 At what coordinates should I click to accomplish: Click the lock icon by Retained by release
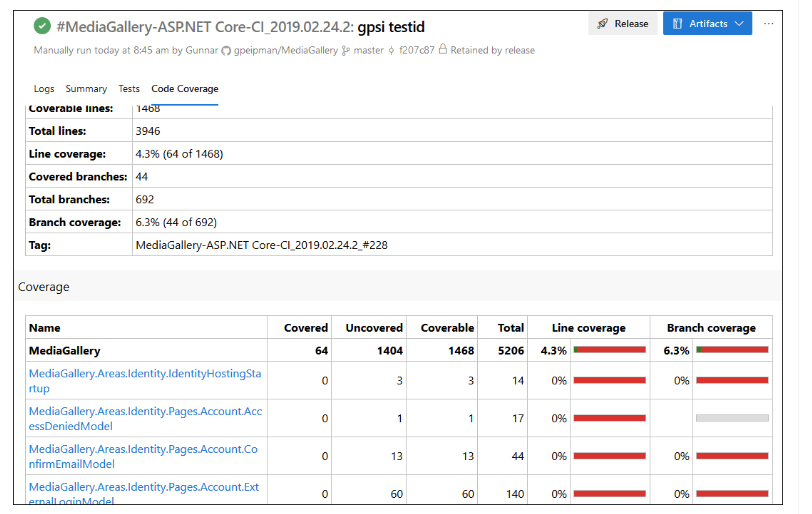tap(443, 50)
